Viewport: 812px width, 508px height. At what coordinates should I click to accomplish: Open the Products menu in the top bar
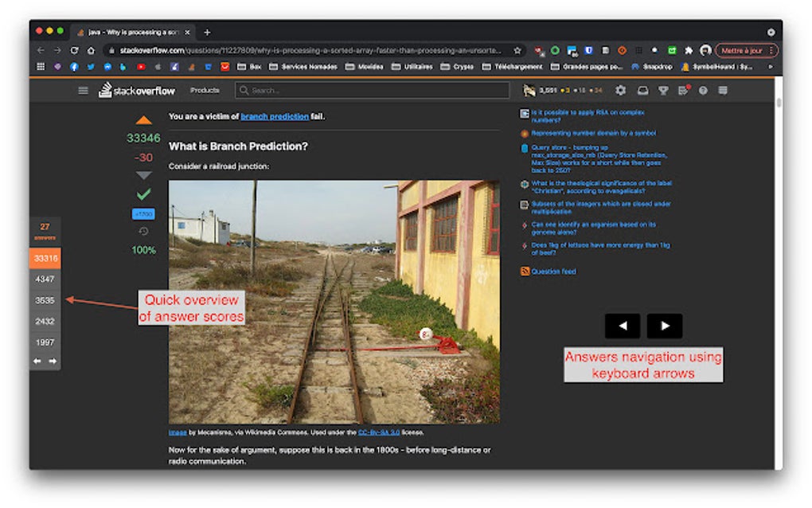(205, 90)
